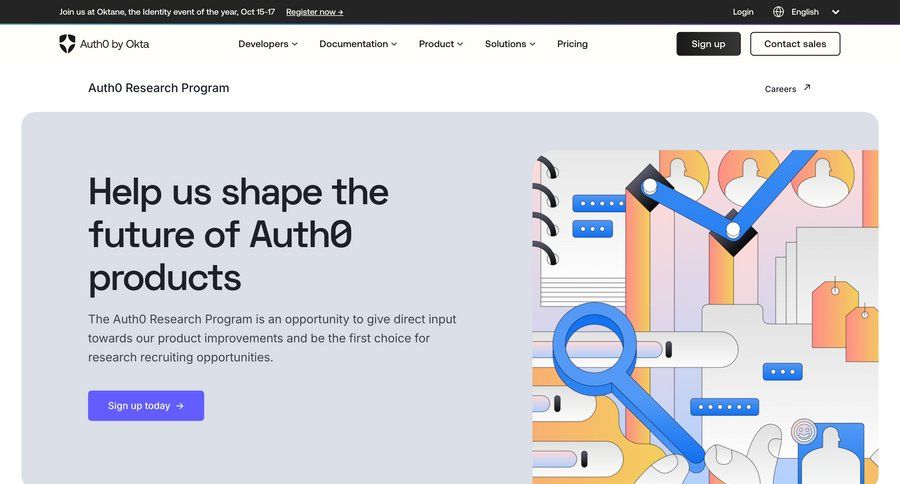Viewport: 900px width, 484px height.
Task: Click the Auth0 shield logo icon
Action: pyautogui.click(x=67, y=44)
